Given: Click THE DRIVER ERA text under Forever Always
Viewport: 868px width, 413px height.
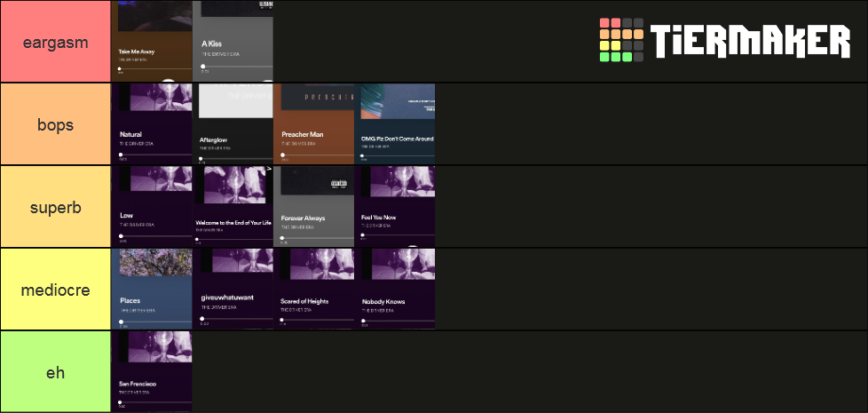Looking at the screenshot, I should click(x=298, y=227).
